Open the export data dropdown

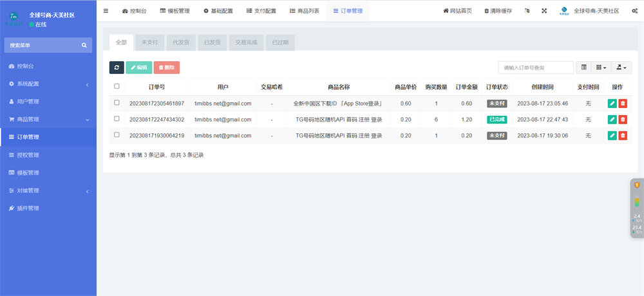[621, 68]
